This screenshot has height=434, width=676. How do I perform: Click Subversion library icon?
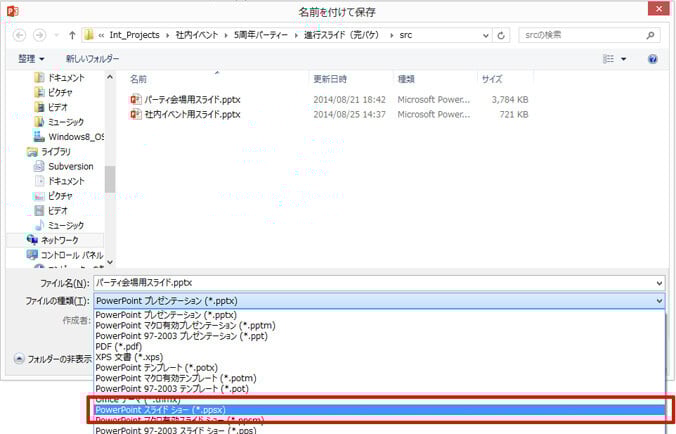coord(39,166)
